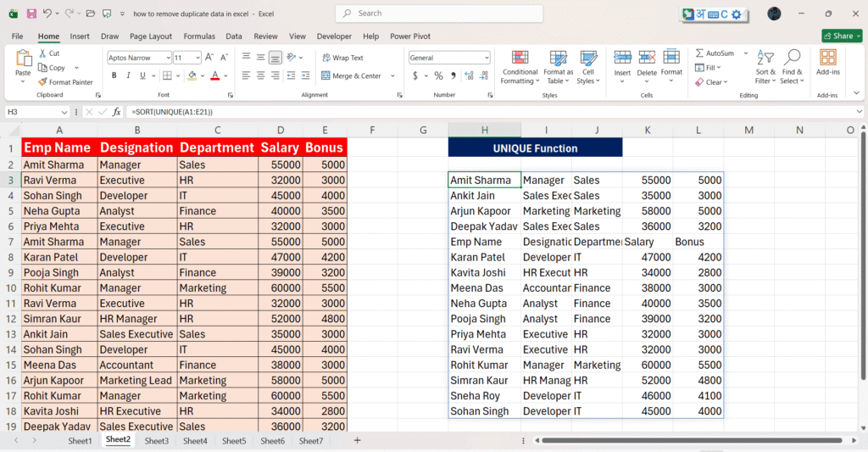Click the Add-ins icon
The height and width of the screenshot is (452, 868).
click(x=827, y=58)
